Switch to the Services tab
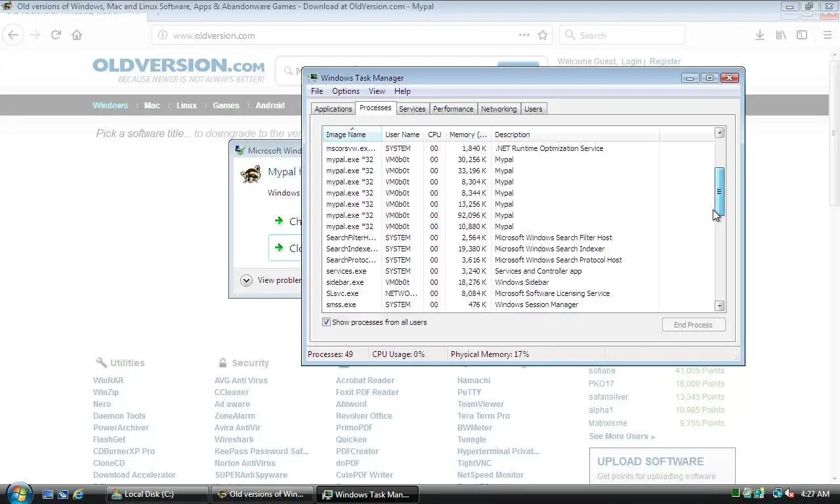The image size is (840, 504). click(412, 109)
